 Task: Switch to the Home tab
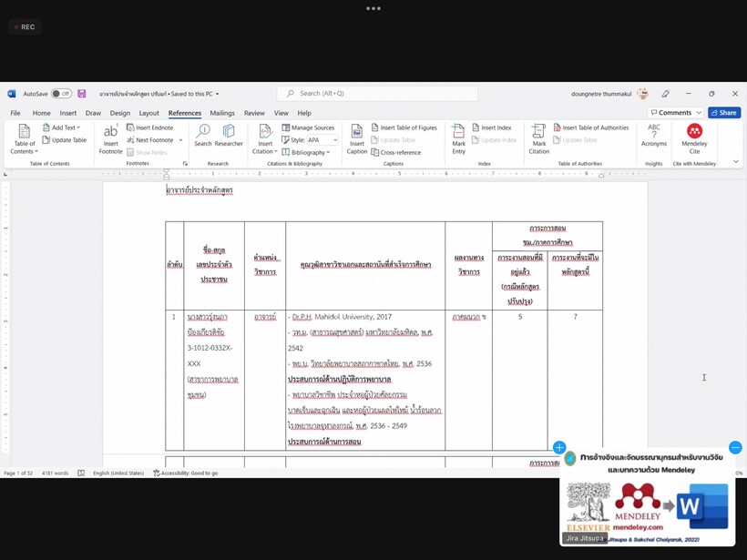click(x=41, y=113)
